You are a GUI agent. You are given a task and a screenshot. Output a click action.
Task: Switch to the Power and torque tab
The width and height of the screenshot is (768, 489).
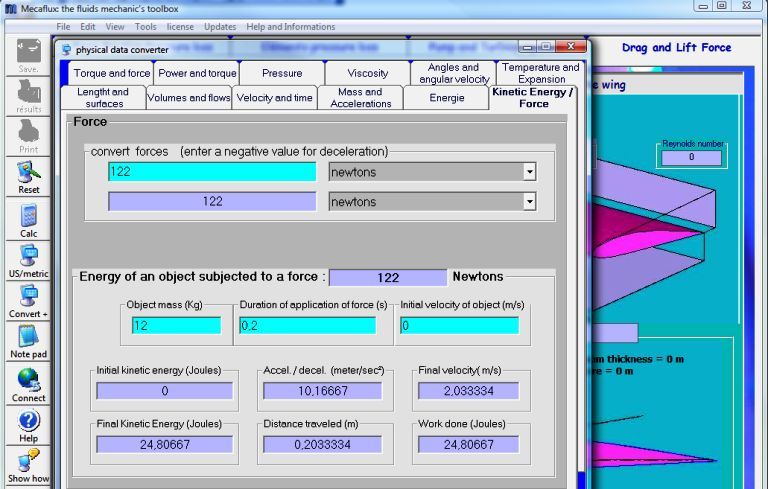click(197, 73)
